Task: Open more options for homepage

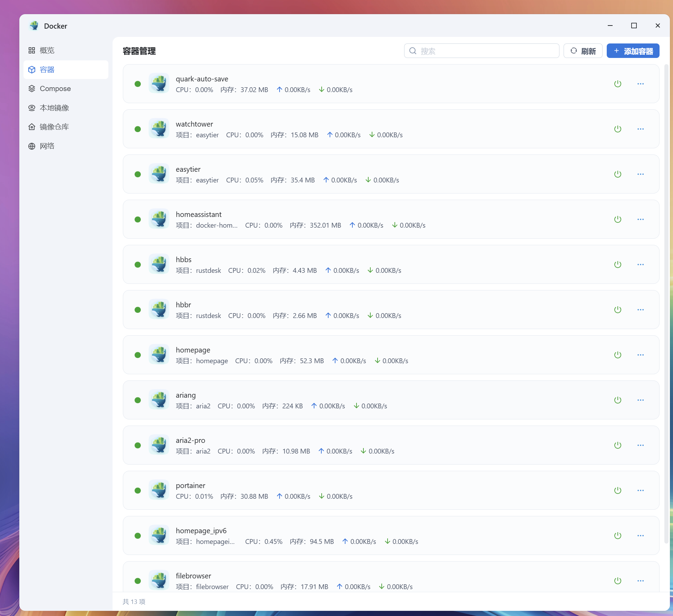Action: pyautogui.click(x=641, y=355)
